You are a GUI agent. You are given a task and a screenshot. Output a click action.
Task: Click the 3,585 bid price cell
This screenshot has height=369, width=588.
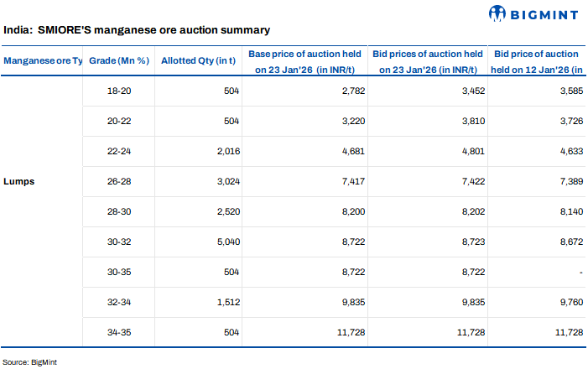pyautogui.click(x=569, y=91)
